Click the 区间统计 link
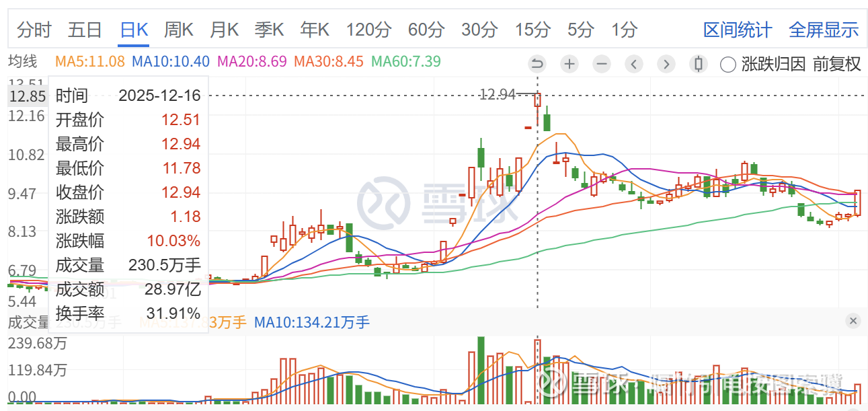 [738, 30]
